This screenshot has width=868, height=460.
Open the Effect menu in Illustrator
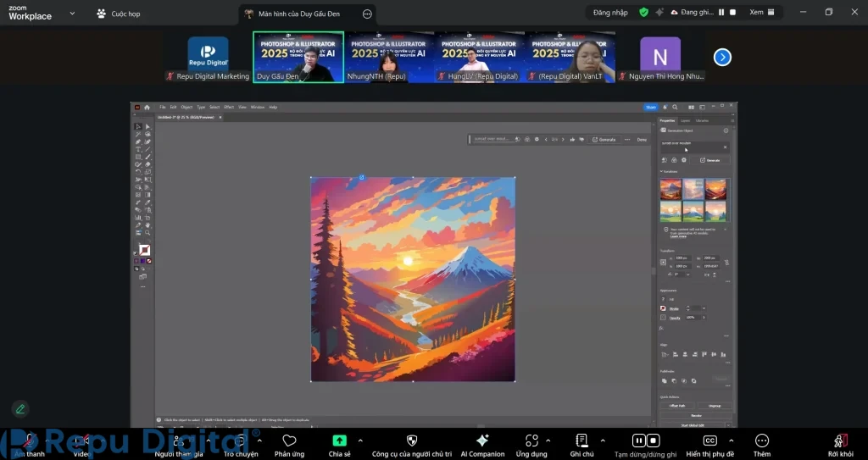(229, 108)
